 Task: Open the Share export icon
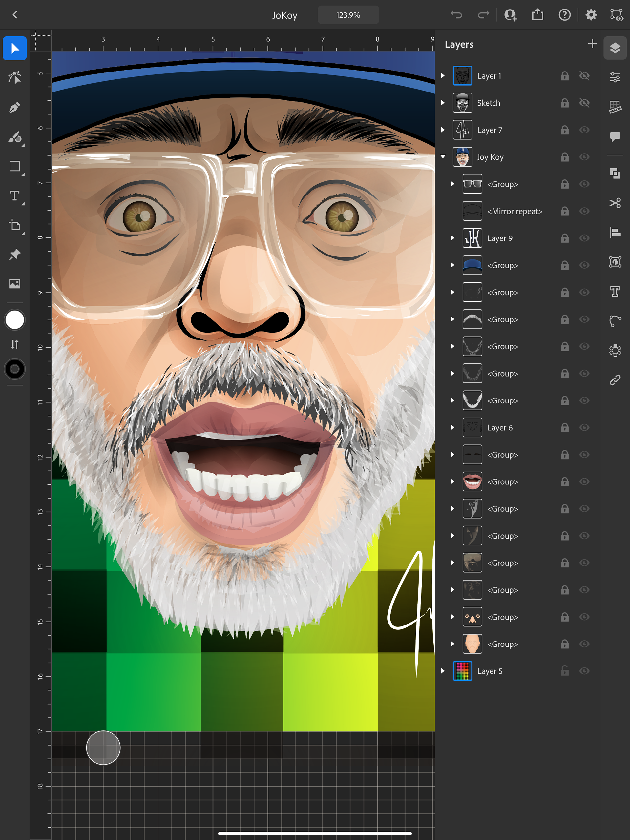537,15
